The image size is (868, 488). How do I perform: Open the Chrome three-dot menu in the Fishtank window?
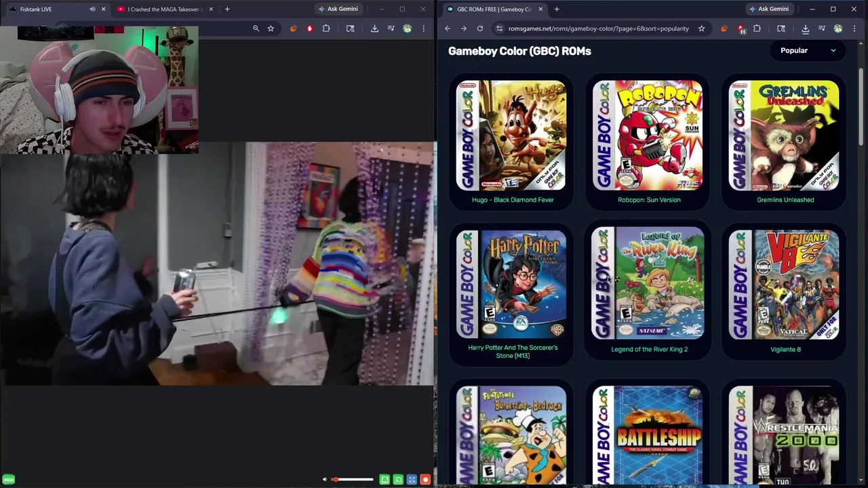pyautogui.click(x=423, y=28)
